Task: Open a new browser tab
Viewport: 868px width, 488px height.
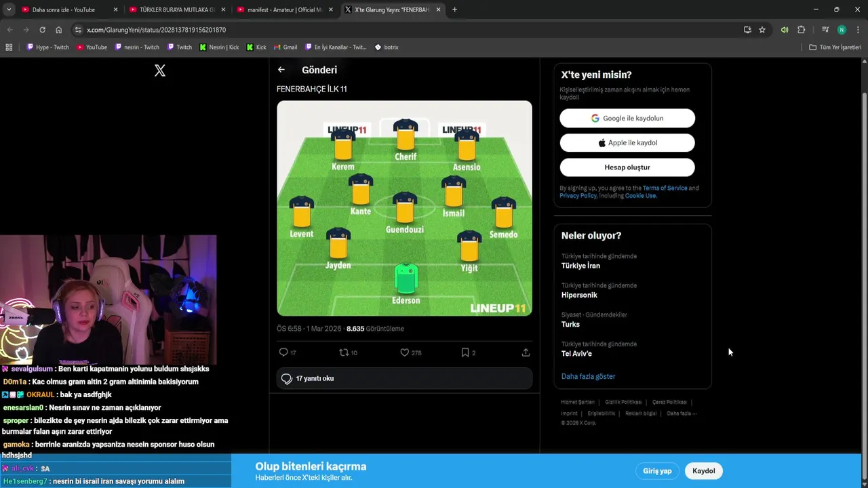Action: click(x=454, y=9)
